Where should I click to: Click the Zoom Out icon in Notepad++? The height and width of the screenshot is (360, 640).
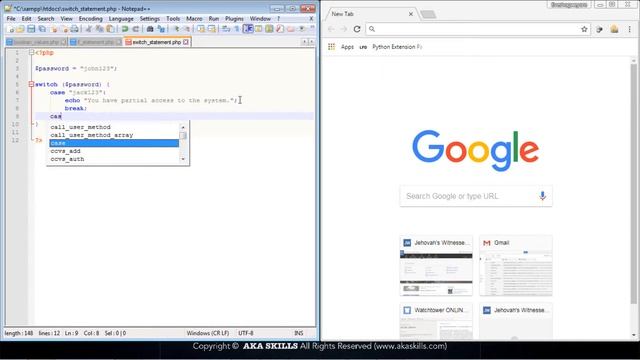[187, 29]
